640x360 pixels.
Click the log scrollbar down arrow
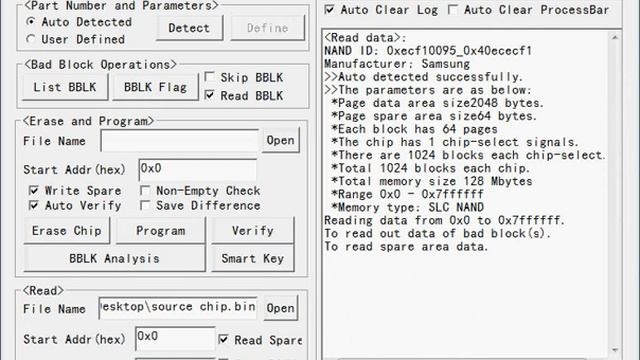(x=615, y=350)
